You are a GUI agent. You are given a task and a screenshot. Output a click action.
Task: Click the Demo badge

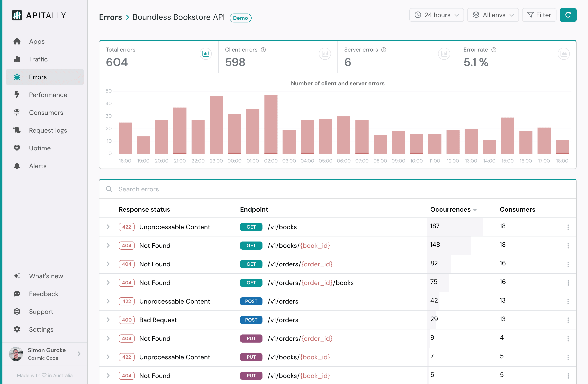pyautogui.click(x=240, y=18)
